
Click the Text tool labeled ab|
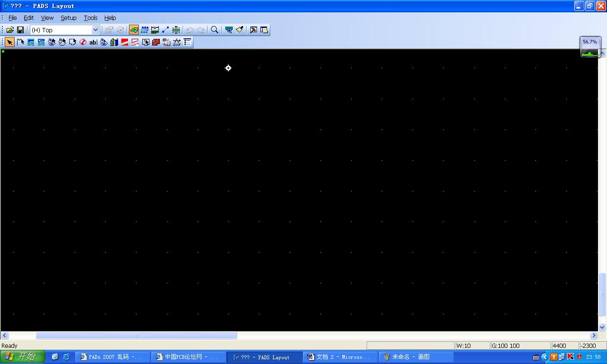point(93,42)
